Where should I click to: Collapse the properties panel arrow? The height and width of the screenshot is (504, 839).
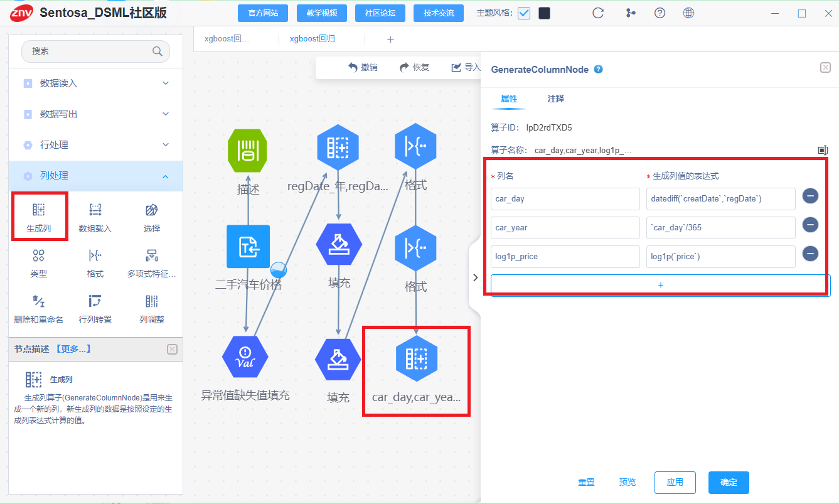[475, 277]
